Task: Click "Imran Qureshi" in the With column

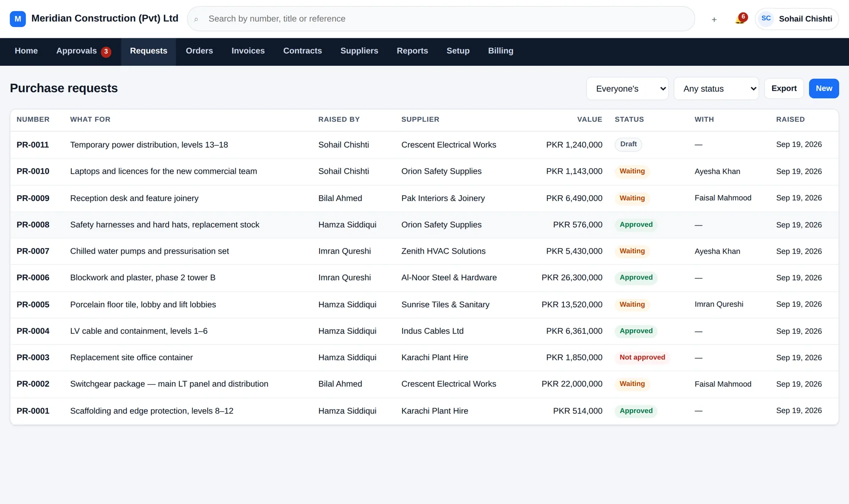Action: (719, 304)
